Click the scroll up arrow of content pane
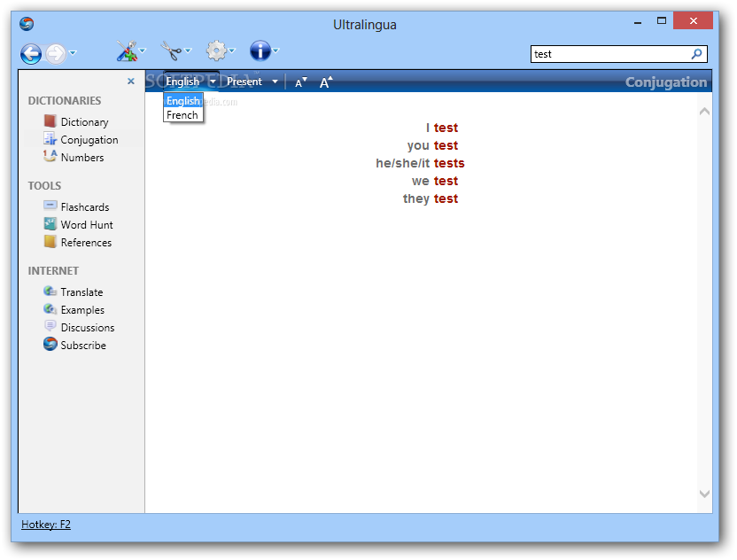 (704, 112)
